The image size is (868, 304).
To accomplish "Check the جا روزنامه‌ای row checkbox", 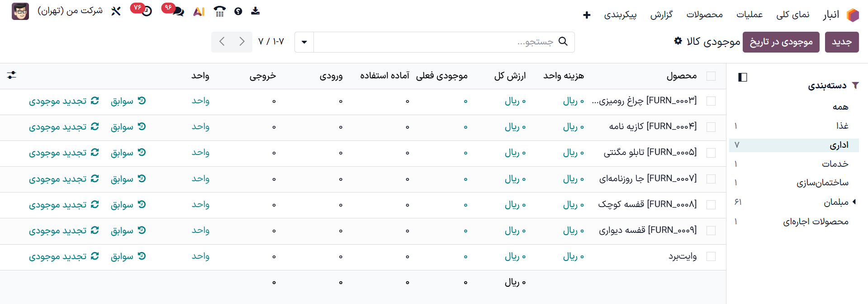I will pyautogui.click(x=711, y=179).
